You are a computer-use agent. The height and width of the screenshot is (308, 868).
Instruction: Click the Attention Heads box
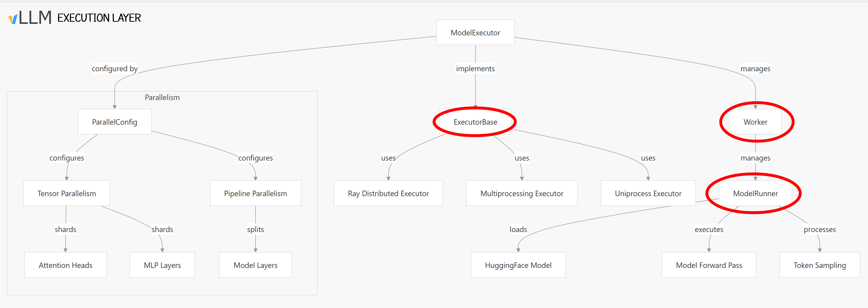pyautogui.click(x=65, y=265)
